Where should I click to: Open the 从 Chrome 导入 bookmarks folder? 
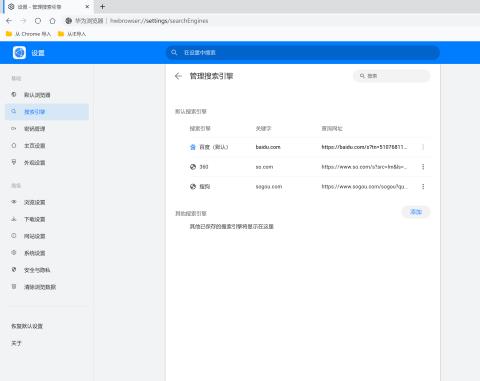pyautogui.click(x=28, y=34)
